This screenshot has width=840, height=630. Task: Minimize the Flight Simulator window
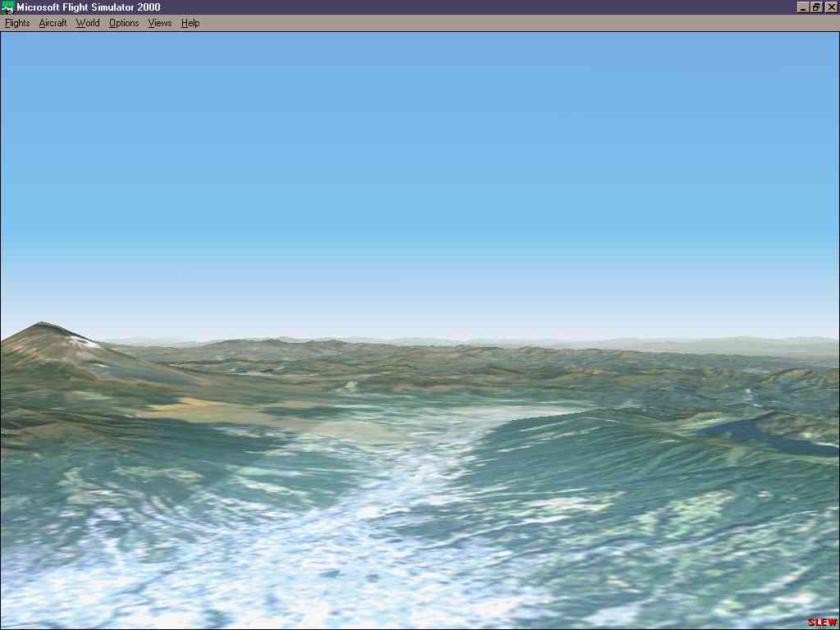click(x=803, y=7)
